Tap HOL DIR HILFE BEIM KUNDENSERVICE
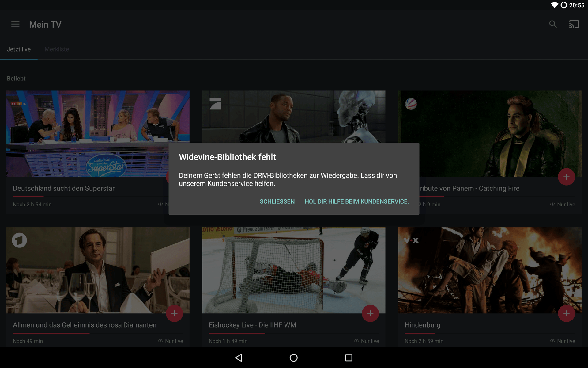 (x=357, y=201)
